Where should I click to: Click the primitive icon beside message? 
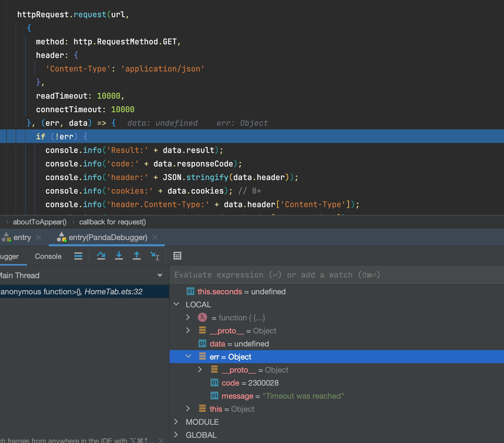tap(214, 396)
